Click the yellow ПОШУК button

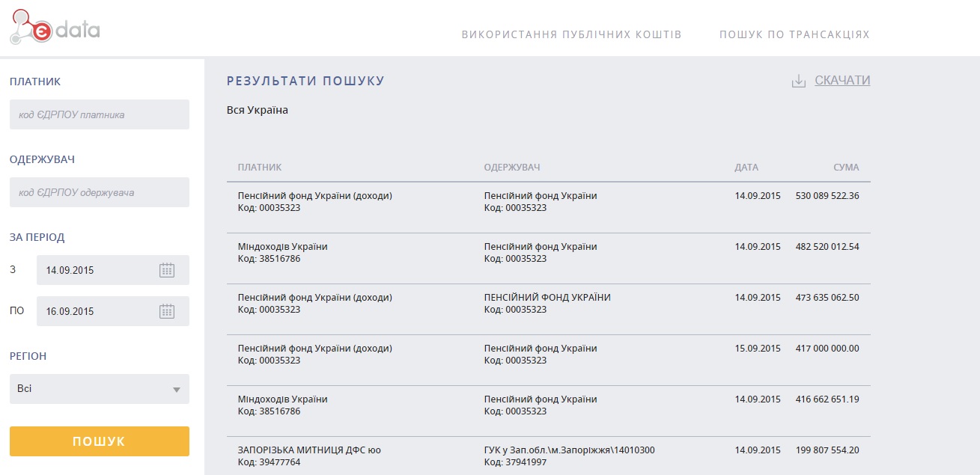click(100, 441)
